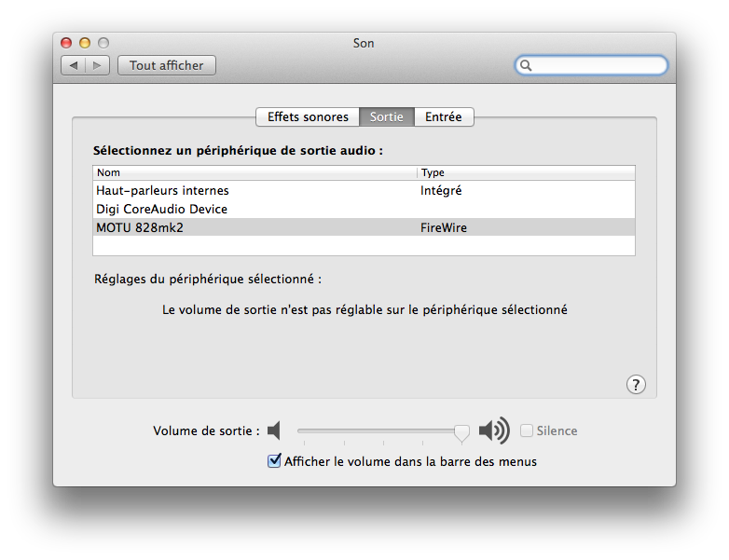Click the Intégré type cell
This screenshot has height=560, width=729.
tap(441, 190)
